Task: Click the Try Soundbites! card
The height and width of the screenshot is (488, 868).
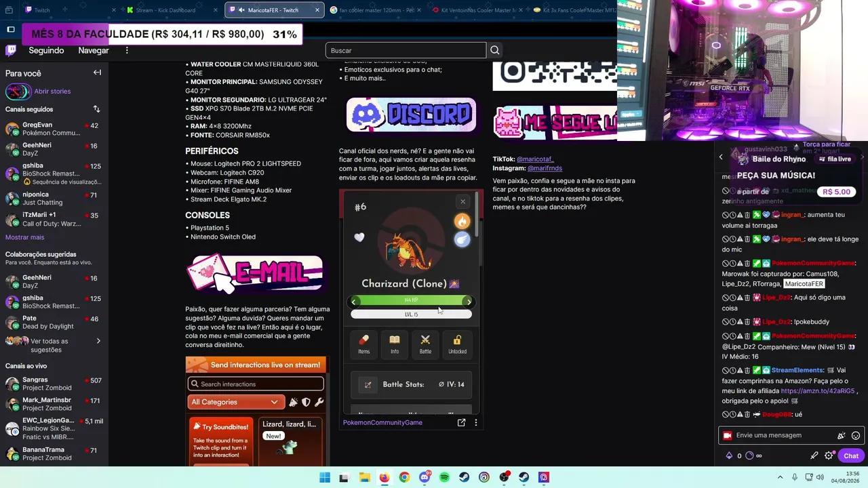Action: click(221, 441)
